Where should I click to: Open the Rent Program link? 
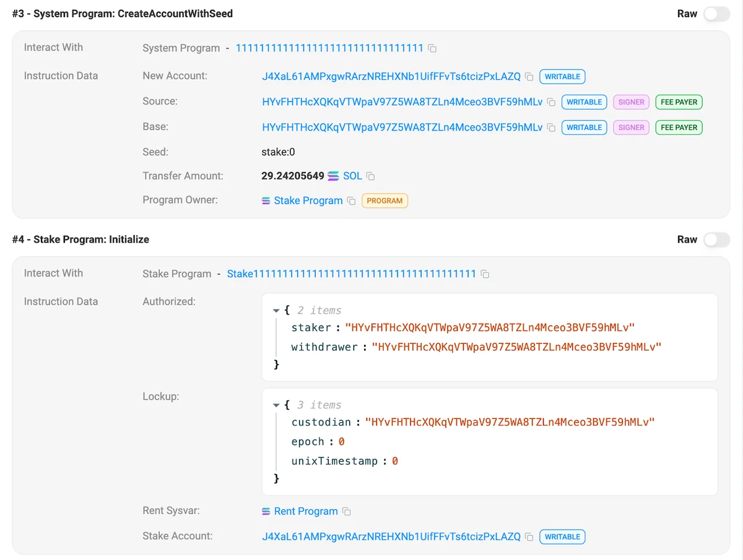305,512
